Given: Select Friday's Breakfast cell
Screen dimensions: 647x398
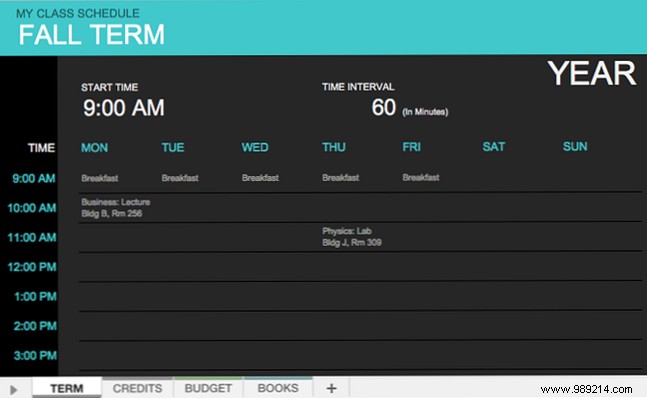Looking at the screenshot, I should [421, 177].
